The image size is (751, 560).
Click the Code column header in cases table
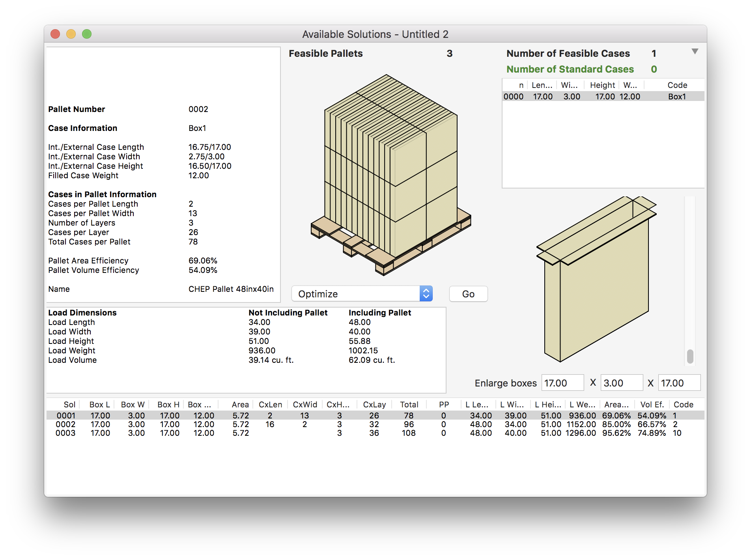click(x=677, y=85)
